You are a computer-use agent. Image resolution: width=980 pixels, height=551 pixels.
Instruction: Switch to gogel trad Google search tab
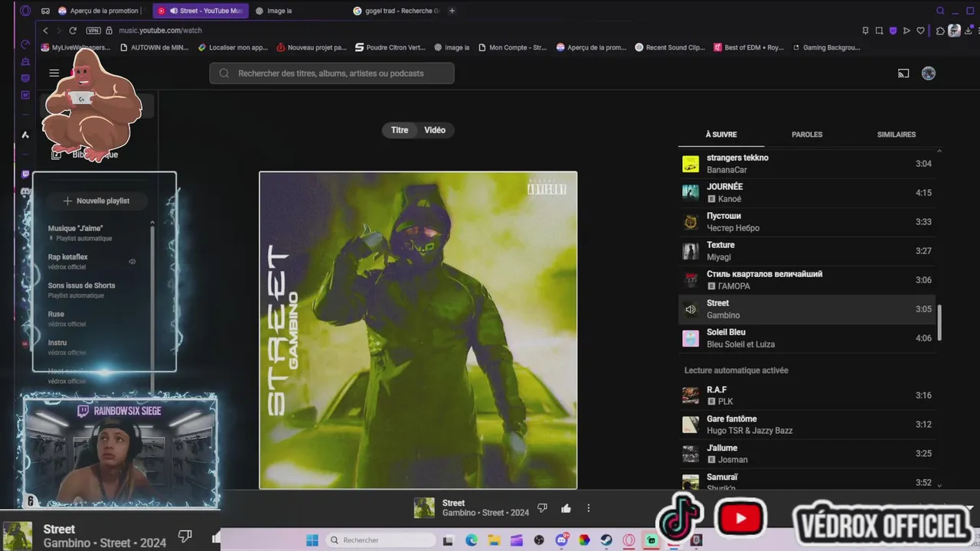397,11
